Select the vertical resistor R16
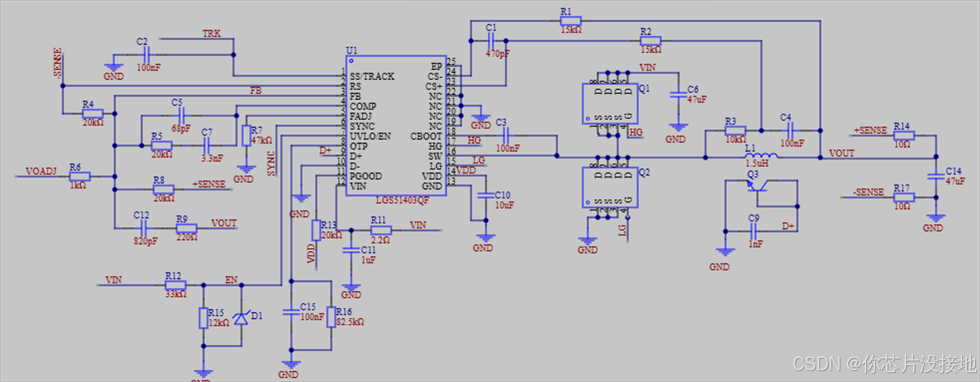This screenshot has height=382, width=980. click(x=330, y=317)
